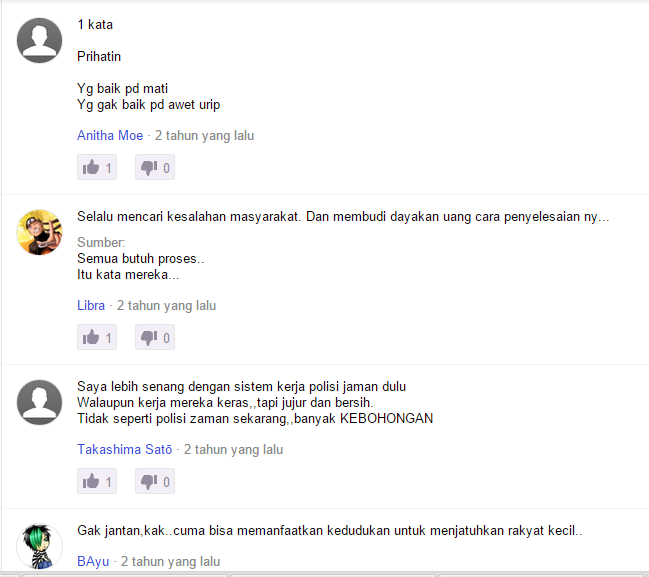Open BAyu's profile link
649x577 pixels.
coord(93,562)
